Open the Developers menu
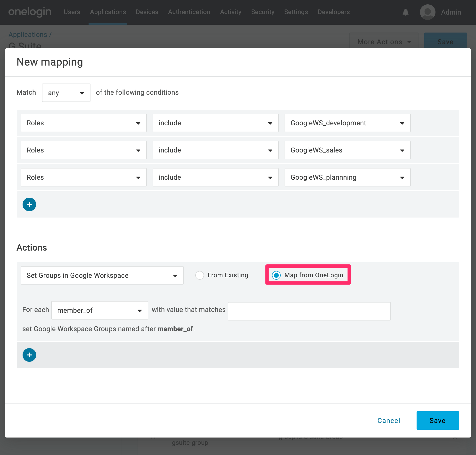Screen dimensions: 476x455 point(334,12)
